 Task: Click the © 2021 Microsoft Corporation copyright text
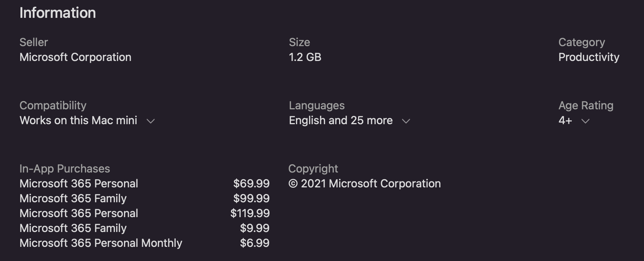[364, 184]
